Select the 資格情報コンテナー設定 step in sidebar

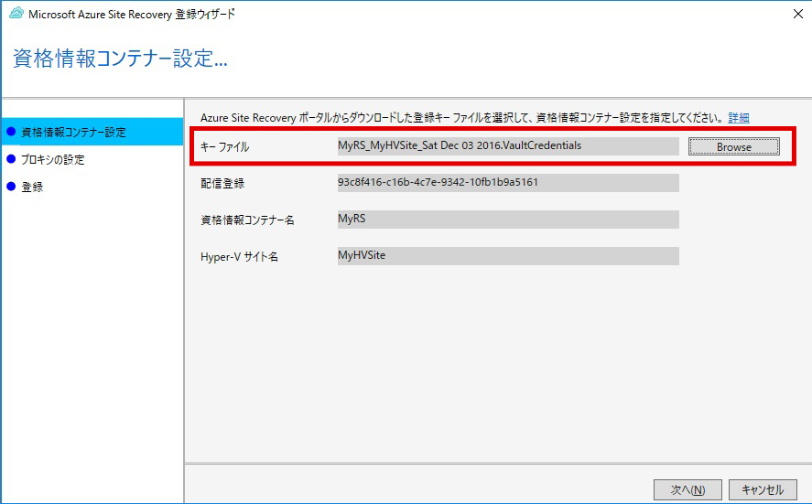pos(92,132)
